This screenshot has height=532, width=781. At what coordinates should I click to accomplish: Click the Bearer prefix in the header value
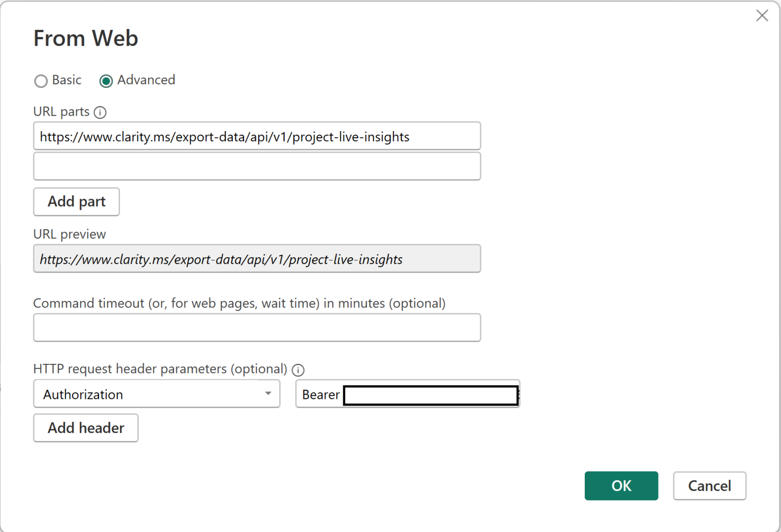[x=320, y=394]
